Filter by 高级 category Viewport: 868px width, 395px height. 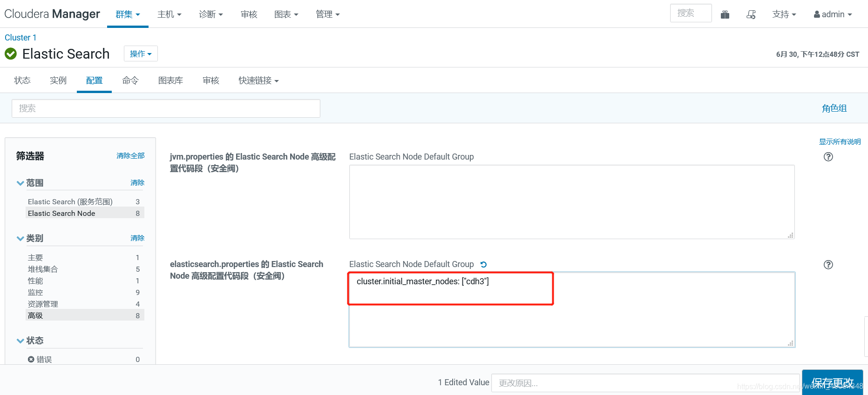coord(85,315)
